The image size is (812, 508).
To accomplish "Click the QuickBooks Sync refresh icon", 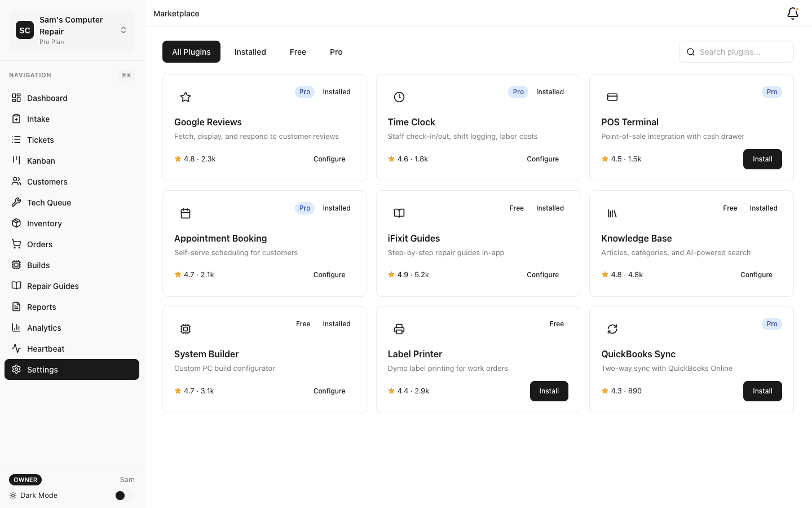I will coord(612,329).
